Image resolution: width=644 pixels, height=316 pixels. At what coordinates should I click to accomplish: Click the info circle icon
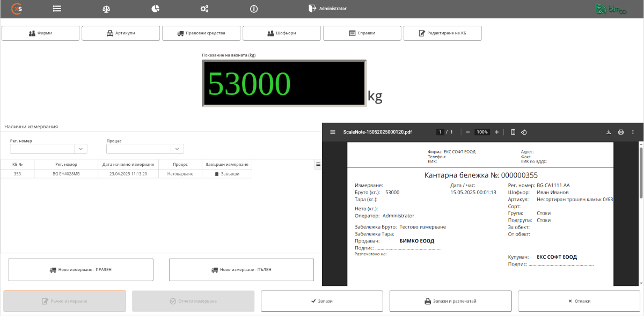(x=254, y=9)
